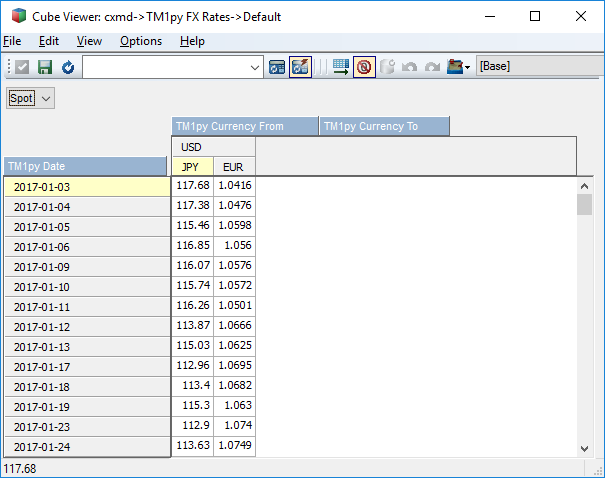The width and height of the screenshot is (605, 478).
Task: Click the vertical scrollbar down arrow
Action: tap(586, 449)
